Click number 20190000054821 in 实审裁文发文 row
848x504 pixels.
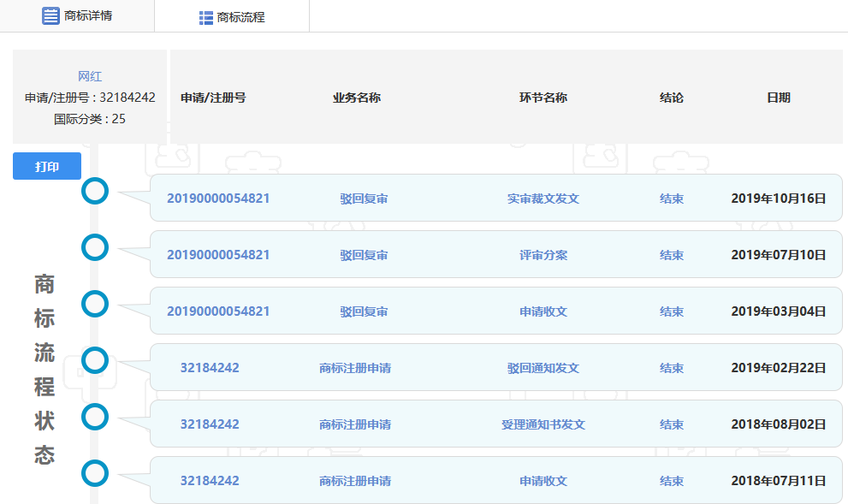[x=218, y=199]
